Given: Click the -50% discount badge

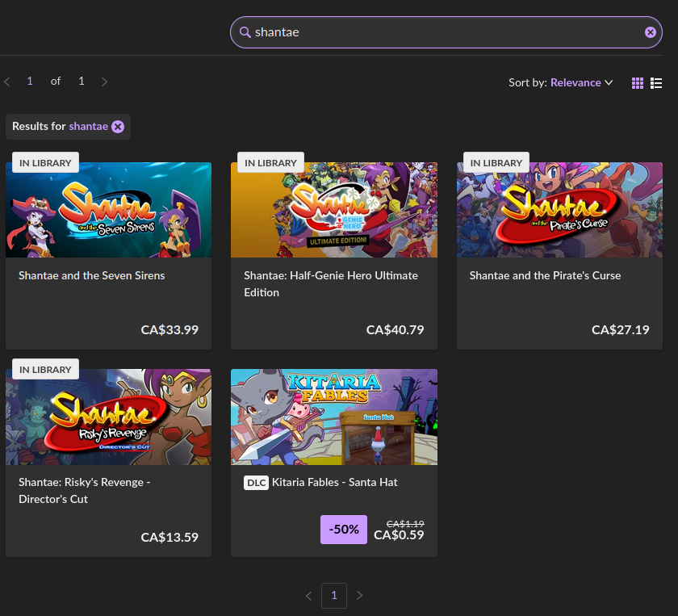Looking at the screenshot, I should (x=344, y=530).
